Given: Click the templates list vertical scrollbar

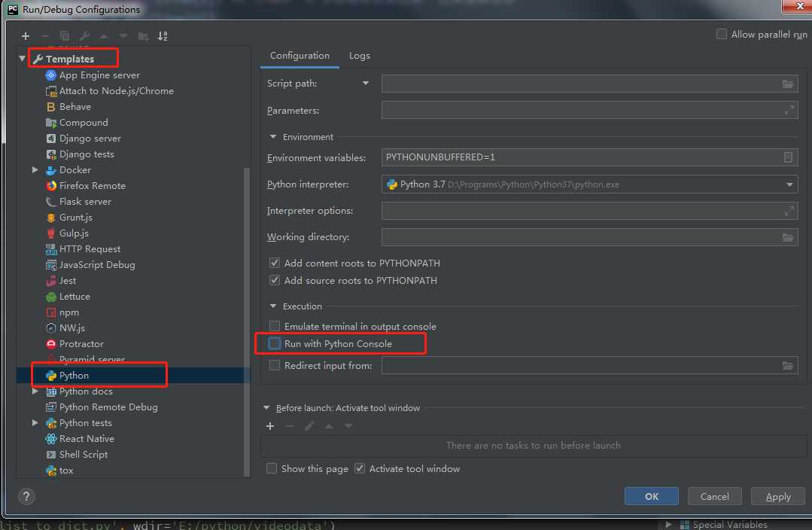Looking at the screenshot, I should pyautogui.click(x=247, y=321).
